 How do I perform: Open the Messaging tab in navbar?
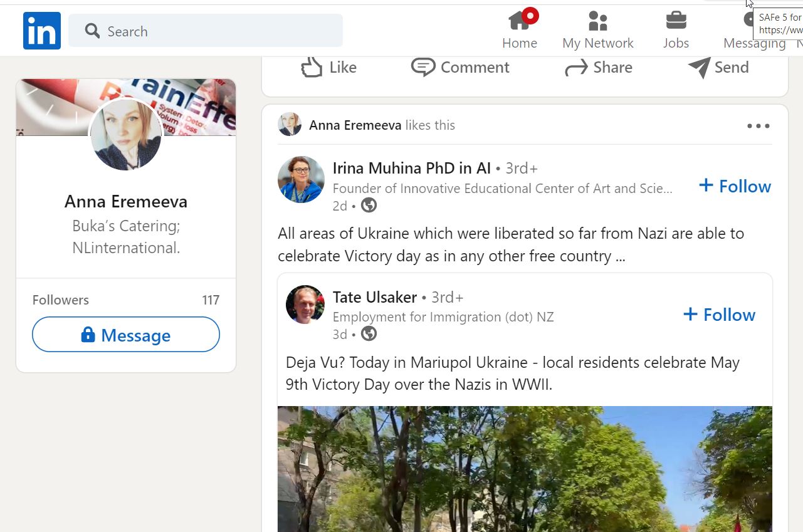pos(754,31)
